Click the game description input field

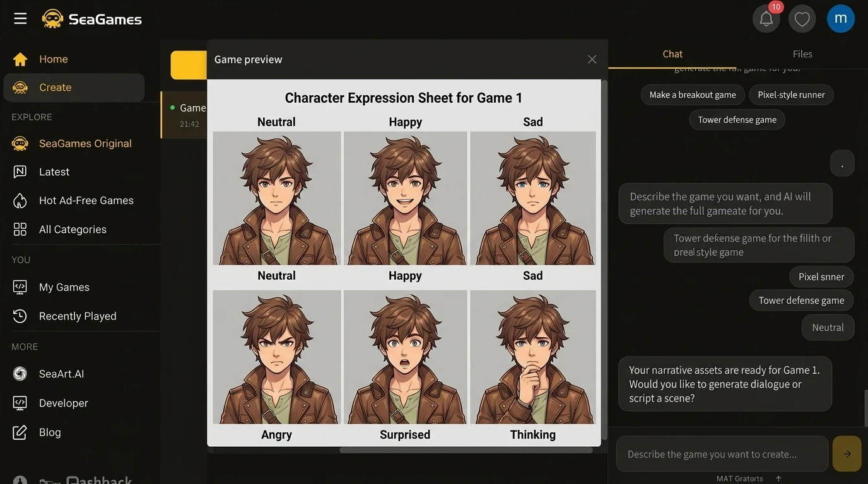[722, 454]
